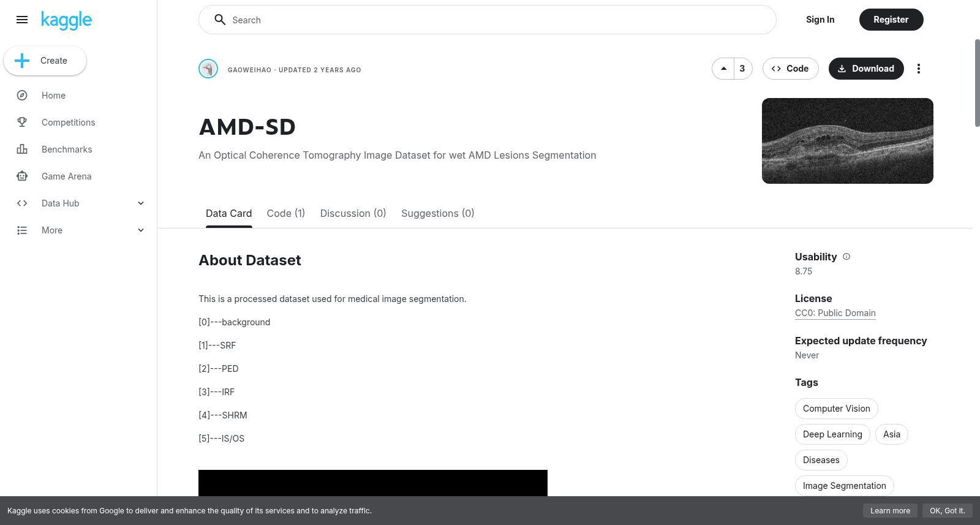Open the CC0: Public Domain license link
The image size is (980, 525).
click(x=835, y=313)
